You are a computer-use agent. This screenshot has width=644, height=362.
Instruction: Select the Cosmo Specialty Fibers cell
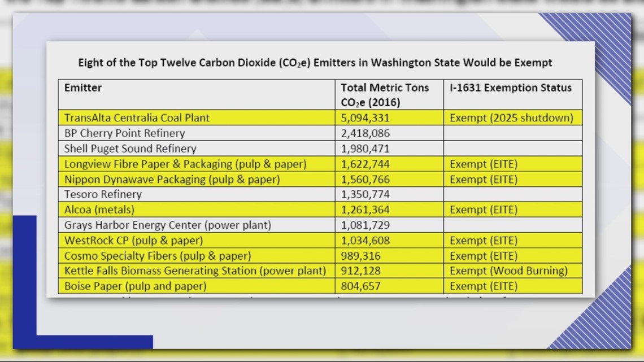click(x=158, y=256)
